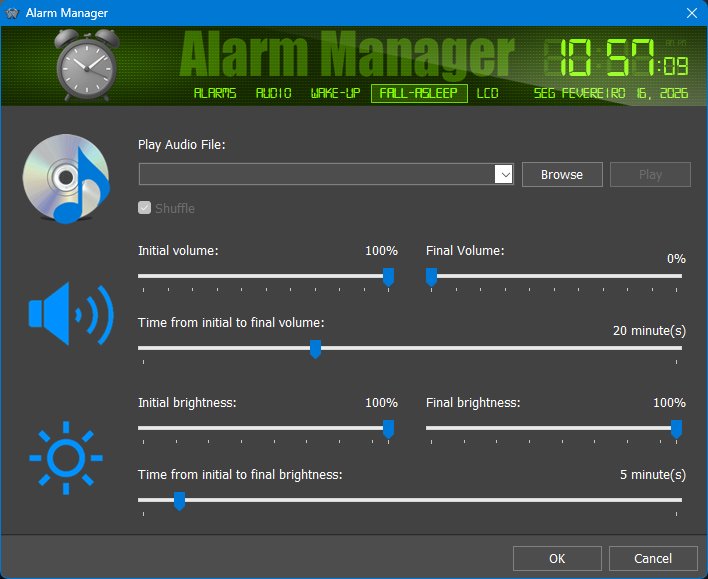The width and height of the screenshot is (708, 579).
Task: Click 'Time from initial to final volume:' label
Action: click(x=231, y=322)
